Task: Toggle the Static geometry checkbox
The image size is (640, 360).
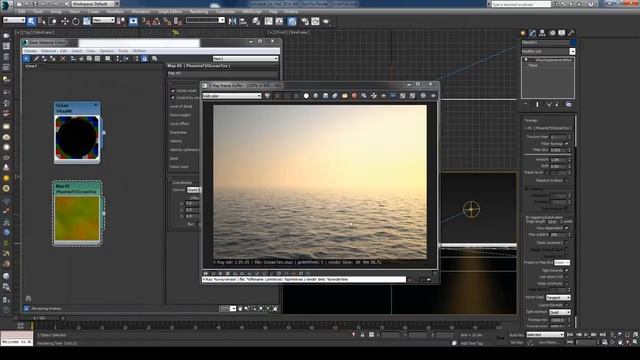Action: coord(567,242)
